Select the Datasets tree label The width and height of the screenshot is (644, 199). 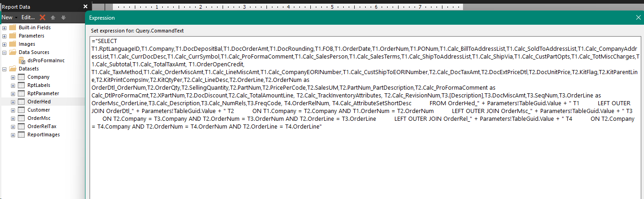pos(29,69)
